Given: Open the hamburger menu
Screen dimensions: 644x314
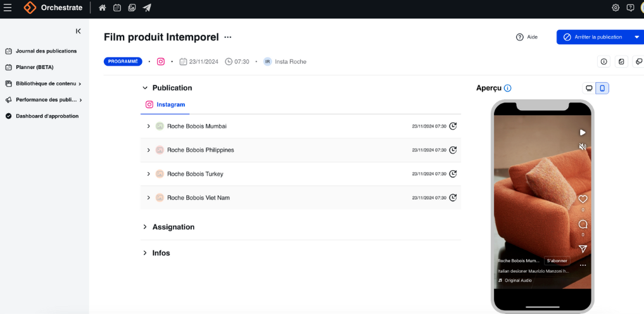Looking at the screenshot, I should click(8, 8).
